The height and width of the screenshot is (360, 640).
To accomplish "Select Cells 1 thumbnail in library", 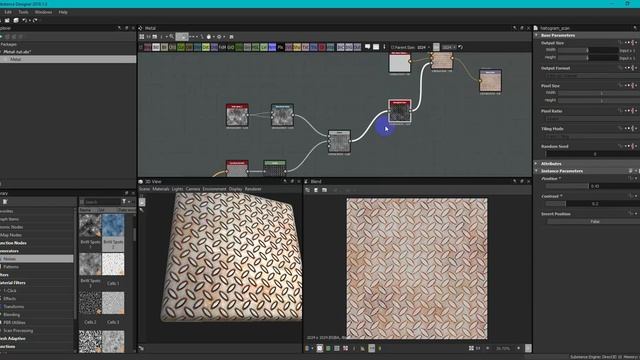I will pos(113,264).
